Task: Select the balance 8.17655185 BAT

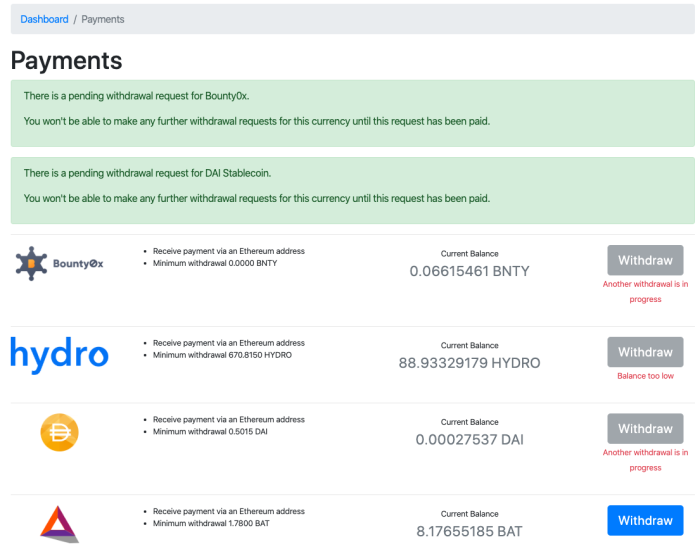Action: [x=469, y=531]
